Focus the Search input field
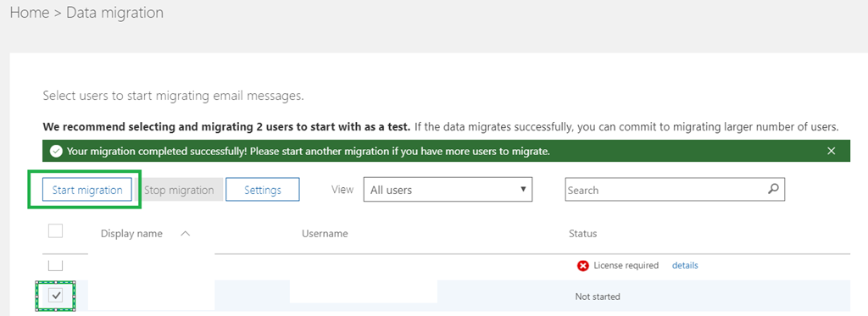 pos(675,190)
